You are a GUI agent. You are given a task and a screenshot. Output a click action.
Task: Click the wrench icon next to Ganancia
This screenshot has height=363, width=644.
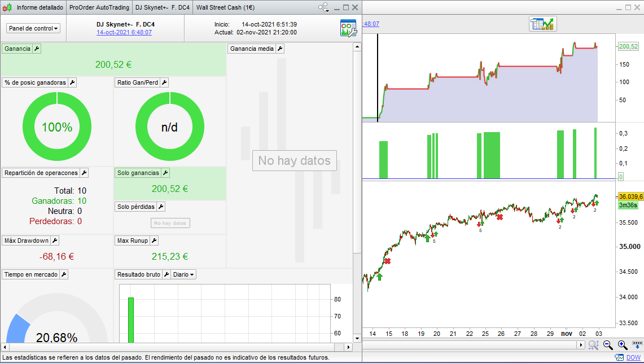point(37,49)
